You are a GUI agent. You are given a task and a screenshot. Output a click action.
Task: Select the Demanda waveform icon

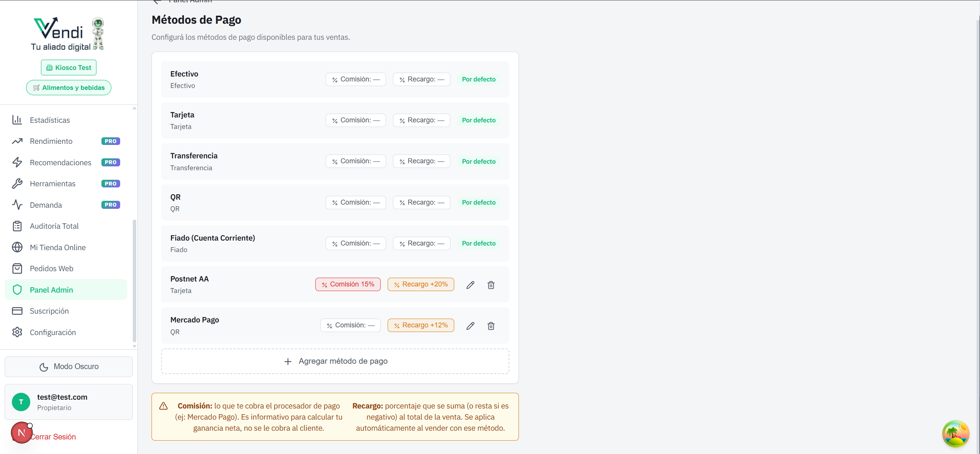point(17,205)
